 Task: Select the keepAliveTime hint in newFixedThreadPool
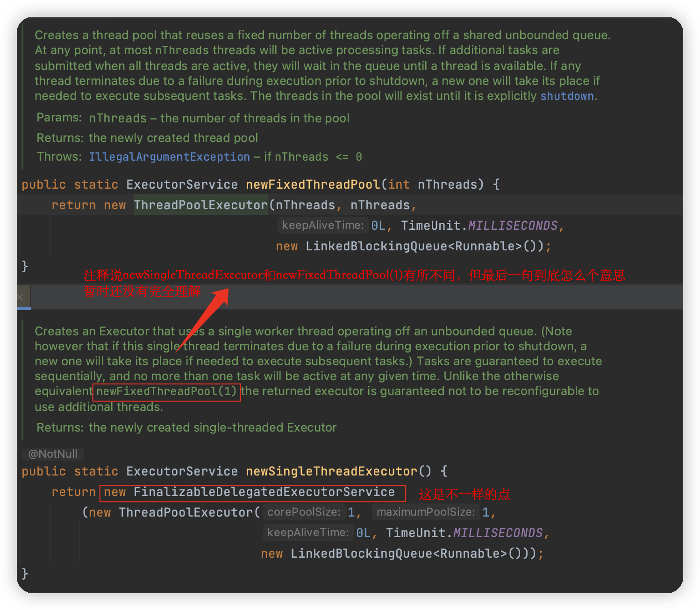(323, 226)
